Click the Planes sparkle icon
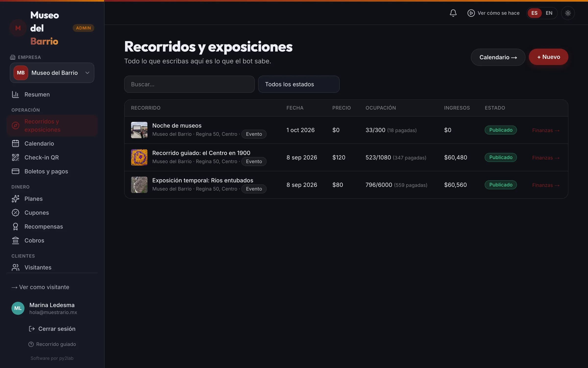 pyautogui.click(x=15, y=199)
